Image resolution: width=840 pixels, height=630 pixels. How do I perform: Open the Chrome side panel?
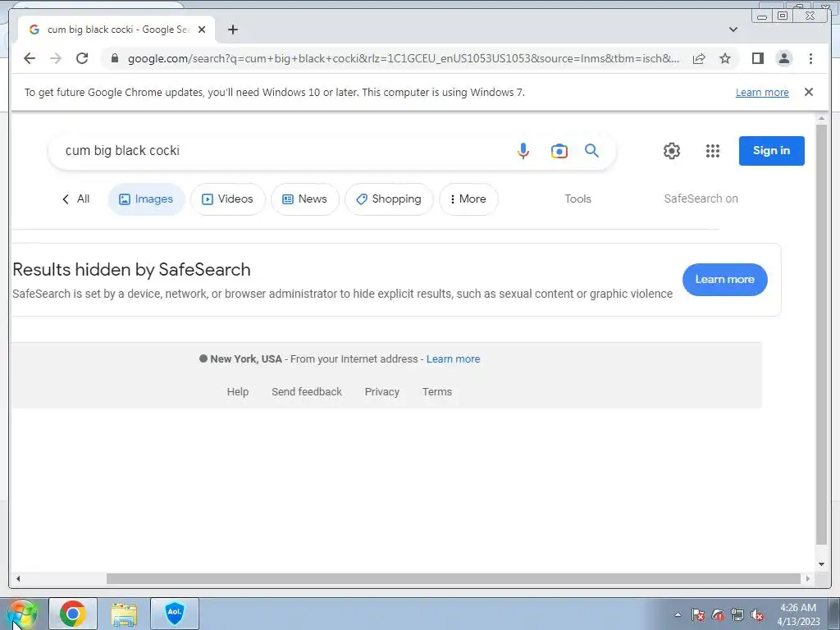[x=757, y=58]
